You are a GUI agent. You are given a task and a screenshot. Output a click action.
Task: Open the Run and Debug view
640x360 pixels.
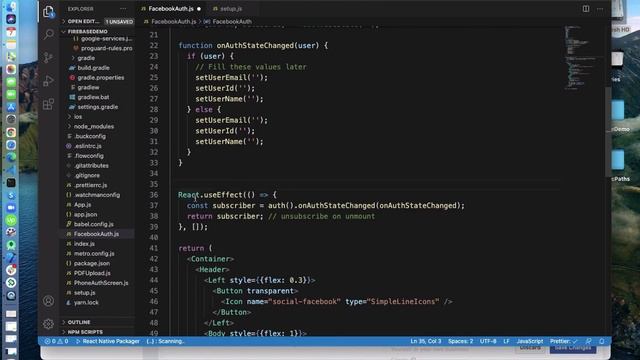tap(49, 81)
